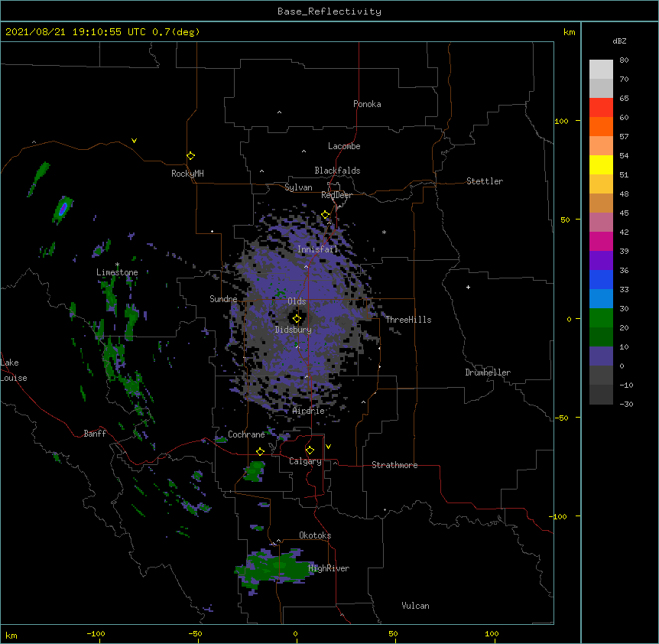
Task: Click the Sundre town label
Action: click(223, 299)
